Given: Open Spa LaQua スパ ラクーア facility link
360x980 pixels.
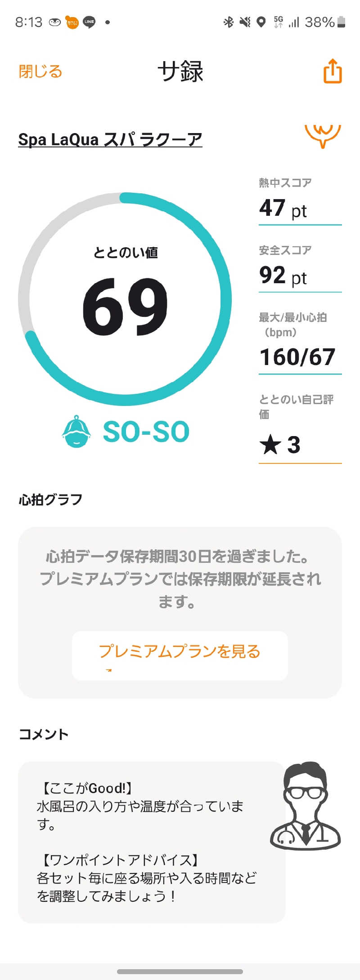Looking at the screenshot, I should click(x=110, y=139).
